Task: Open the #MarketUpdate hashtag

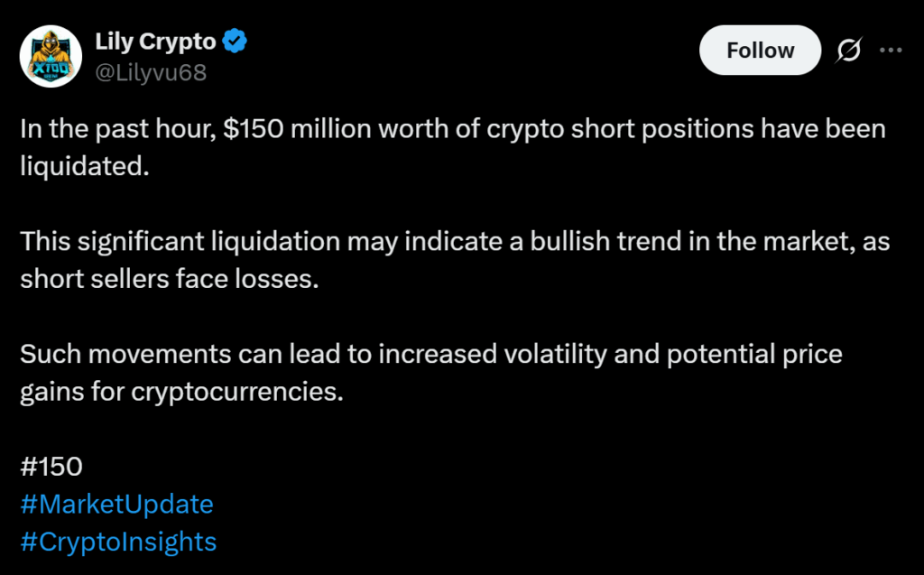Action: pos(116,504)
